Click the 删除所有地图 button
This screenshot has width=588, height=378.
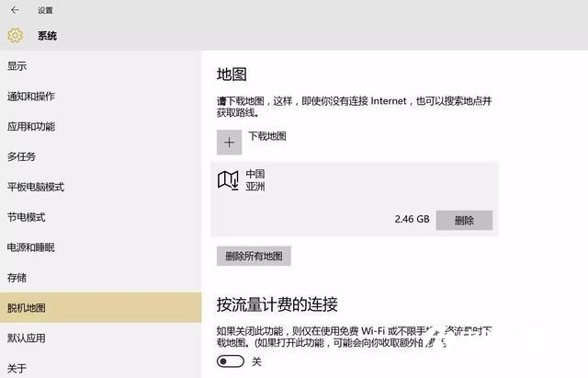(x=254, y=256)
